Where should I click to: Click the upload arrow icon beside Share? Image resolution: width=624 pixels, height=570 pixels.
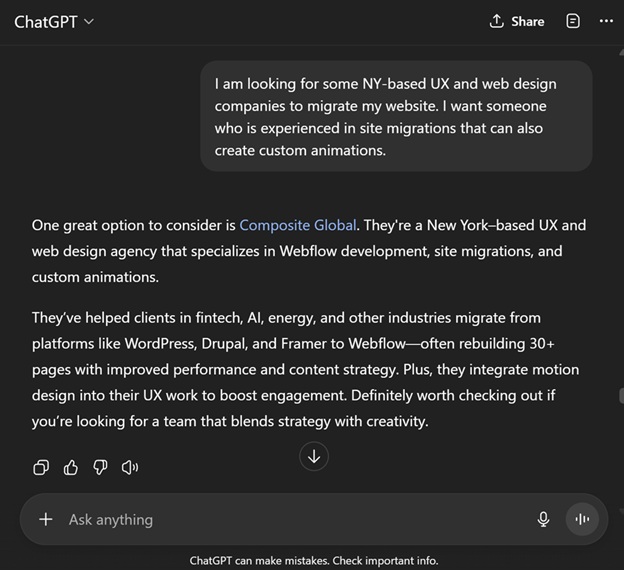pos(497,21)
